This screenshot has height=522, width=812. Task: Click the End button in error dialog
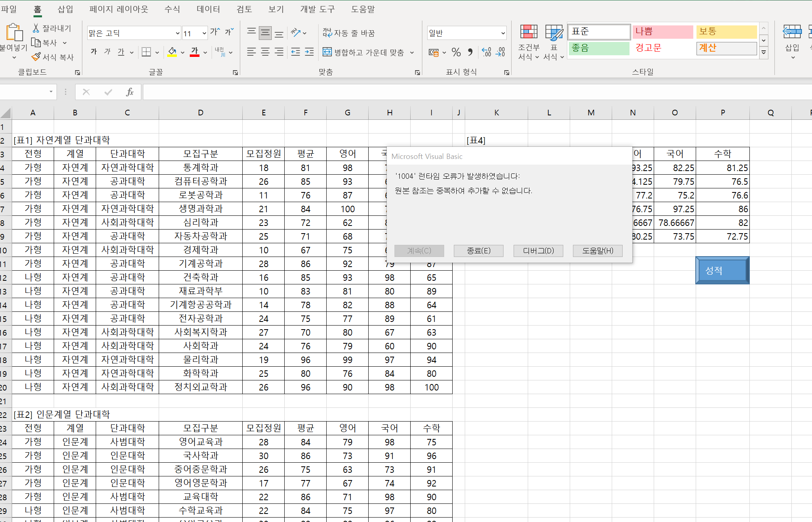click(x=478, y=251)
